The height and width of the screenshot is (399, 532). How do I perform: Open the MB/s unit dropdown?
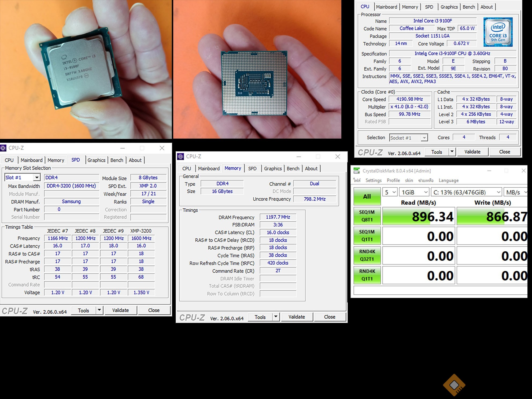[x=516, y=192]
